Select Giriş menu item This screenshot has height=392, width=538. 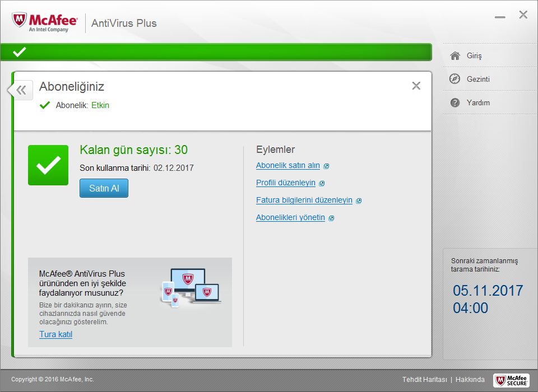point(474,56)
